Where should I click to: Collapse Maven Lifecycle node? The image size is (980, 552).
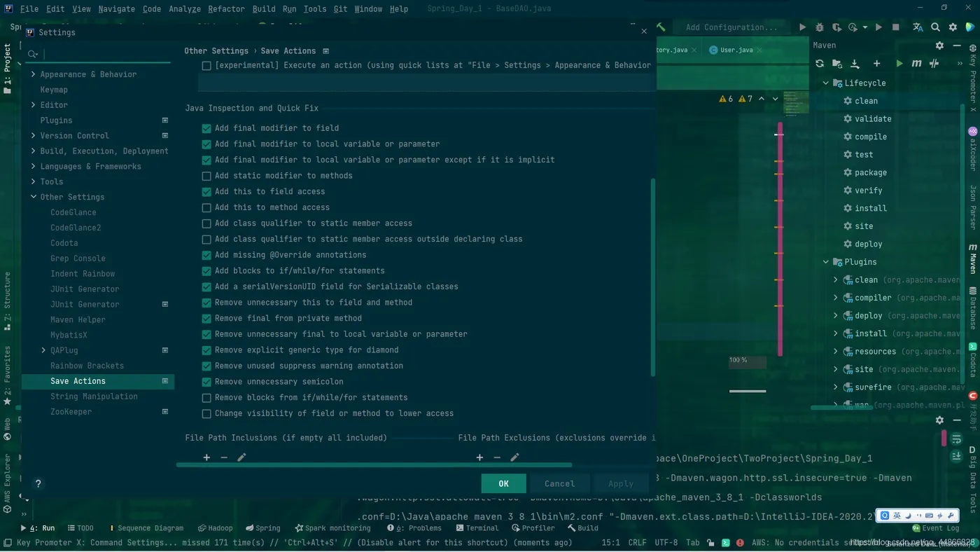[x=825, y=83]
